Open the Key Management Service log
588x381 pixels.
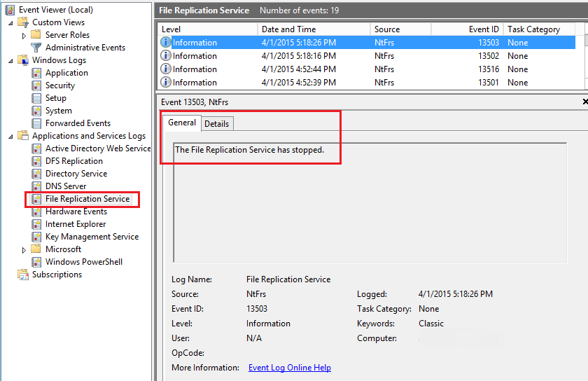coord(92,237)
